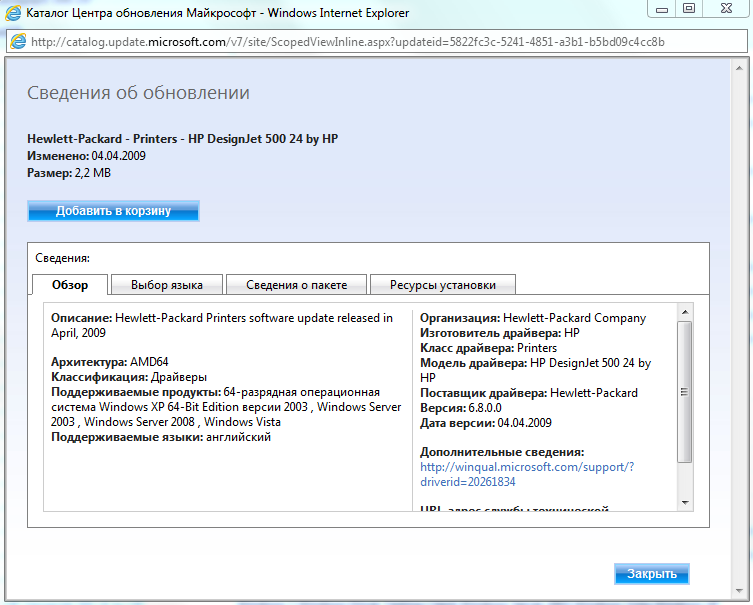The image size is (753, 605).
Task: Click the Организация value Hewlett-Packard Company
Action: click(574, 318)
